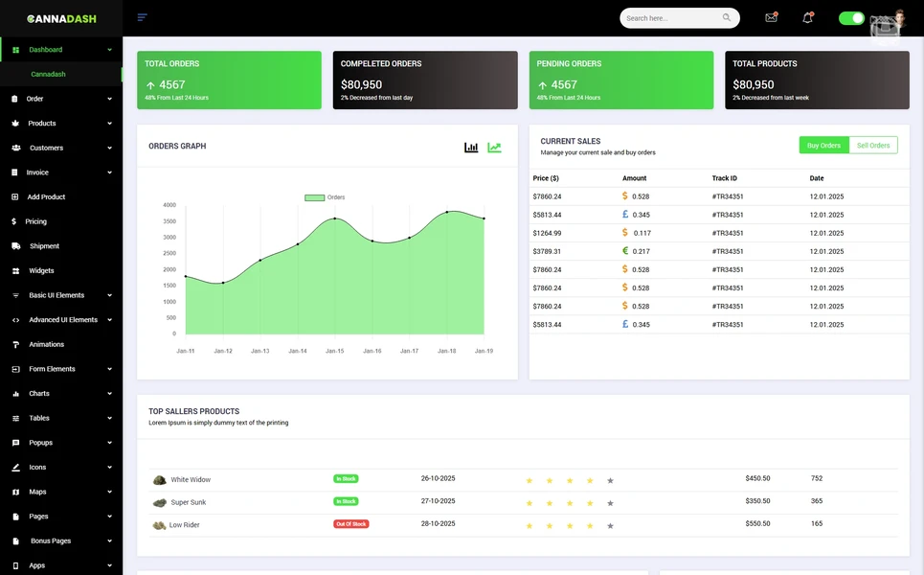Select Sell Orders in Current Sales
This screenshot has height=575, width=924.
[x=873, y=145]
